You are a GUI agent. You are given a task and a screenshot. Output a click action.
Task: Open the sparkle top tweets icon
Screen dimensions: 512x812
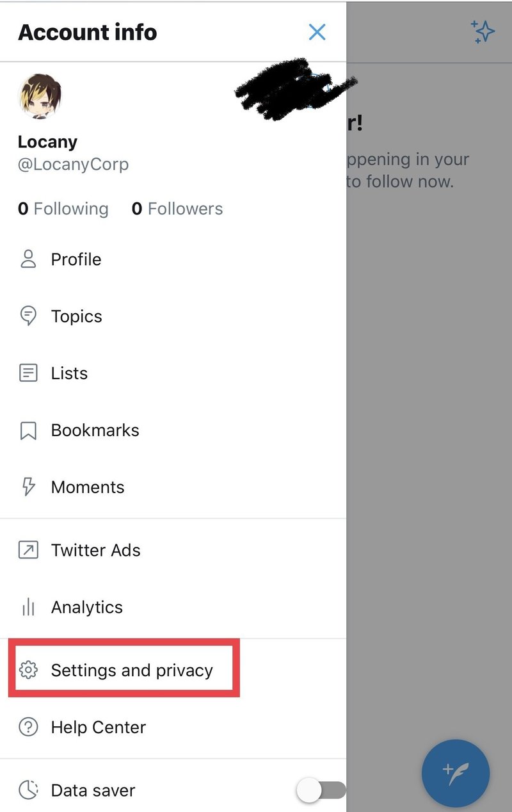(x=483, y=32)
